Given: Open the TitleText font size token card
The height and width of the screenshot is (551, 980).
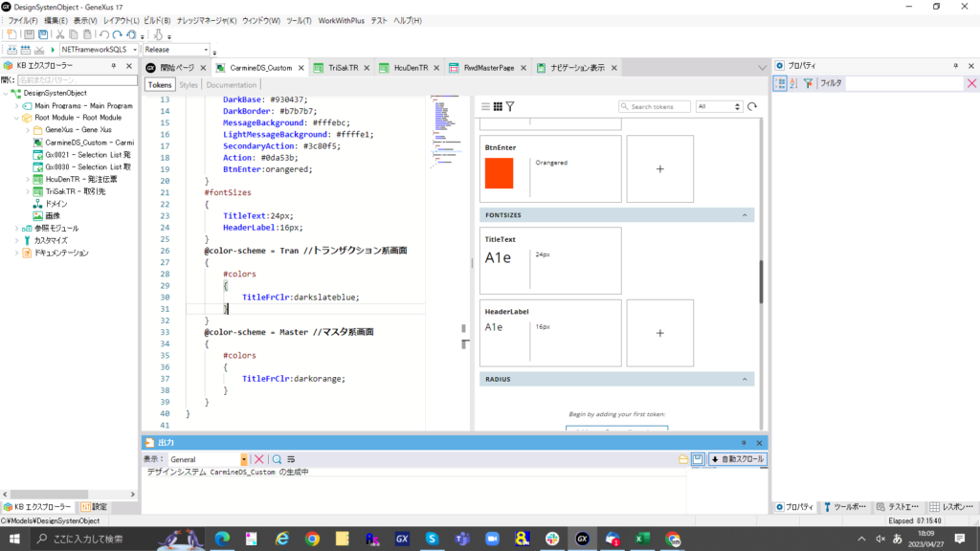Looking at the screenshot, I should [550, 260].
